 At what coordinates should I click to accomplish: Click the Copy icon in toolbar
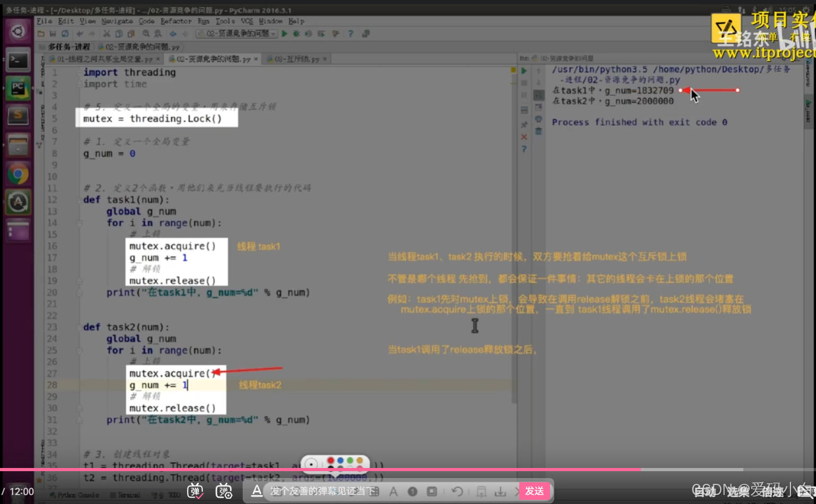pos(119,34)
